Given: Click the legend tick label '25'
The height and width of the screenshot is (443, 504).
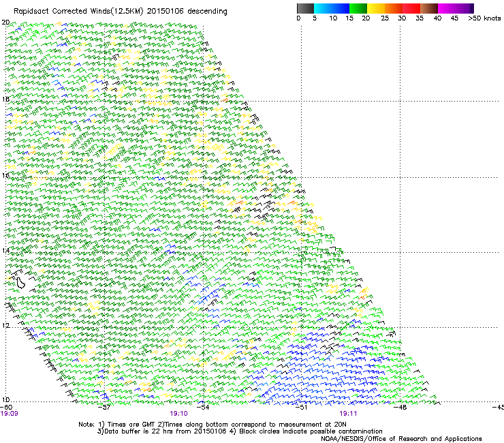Looking at the screenshot, I should pos(385,18).
